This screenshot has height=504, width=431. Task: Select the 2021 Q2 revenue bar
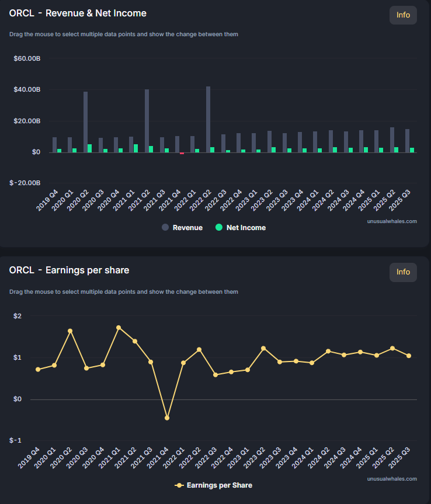tap(147, 120)
